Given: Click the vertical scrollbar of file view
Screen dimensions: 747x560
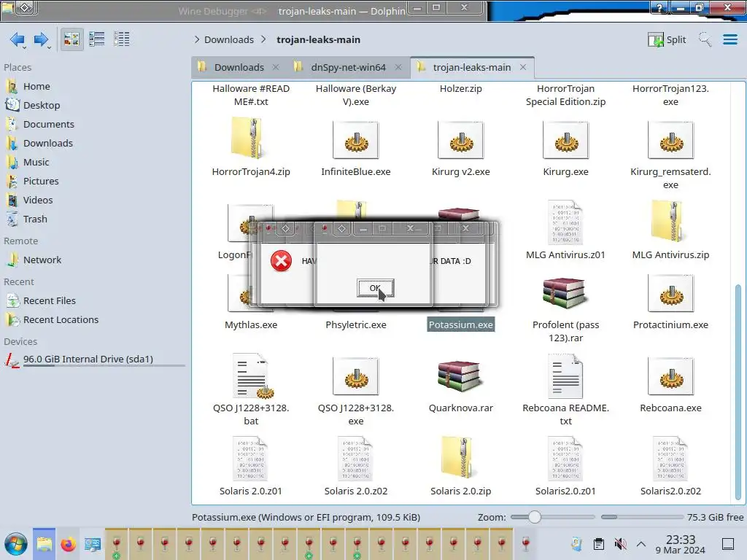Looking at the screenshot, I should (x=738, y=392).
